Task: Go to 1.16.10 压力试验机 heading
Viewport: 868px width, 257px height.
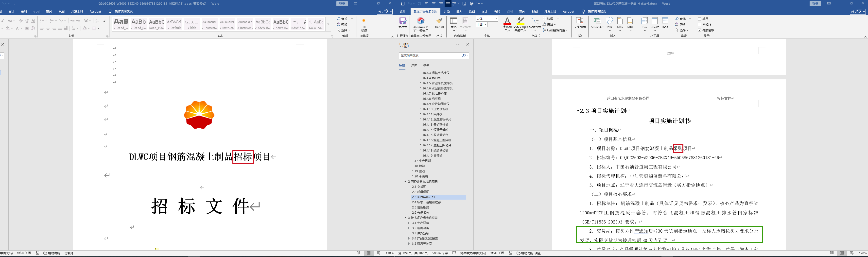Action: (x=434, y=109)
